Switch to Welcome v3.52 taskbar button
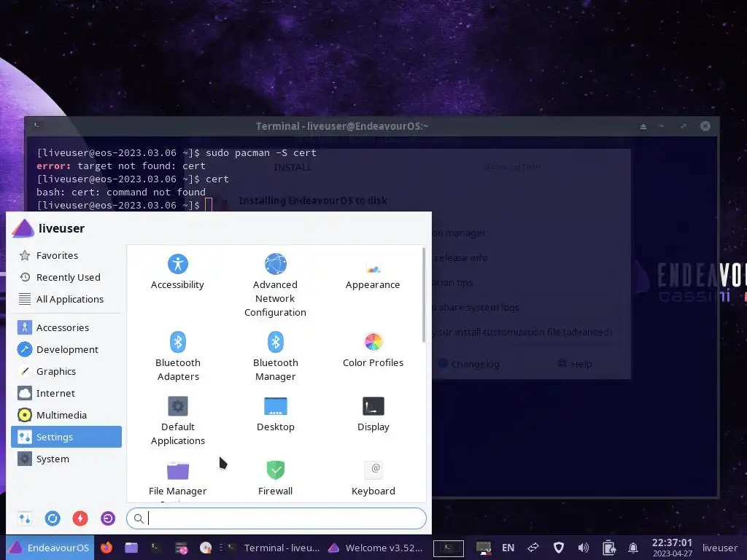 [x=376, y=548]
